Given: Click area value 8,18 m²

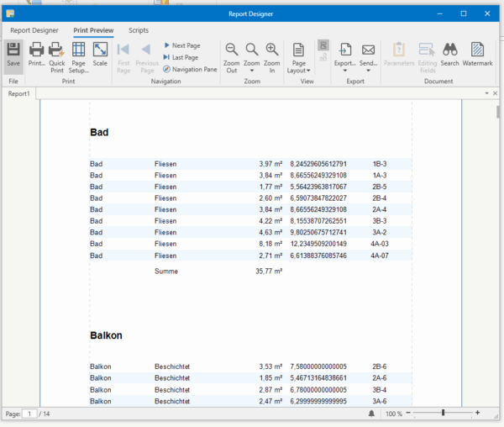Looking at the screenshot, I should pyautogui.click(x=270, y=244).
